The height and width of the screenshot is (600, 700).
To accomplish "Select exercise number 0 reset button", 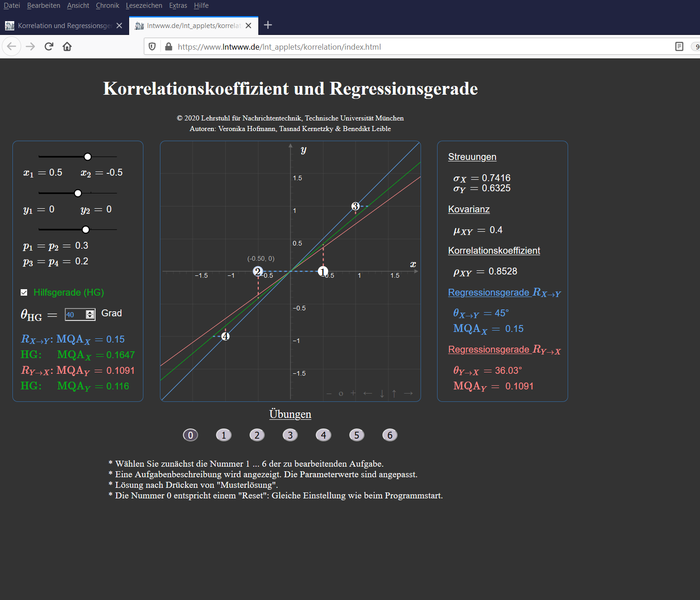I will tap(190, 435).
